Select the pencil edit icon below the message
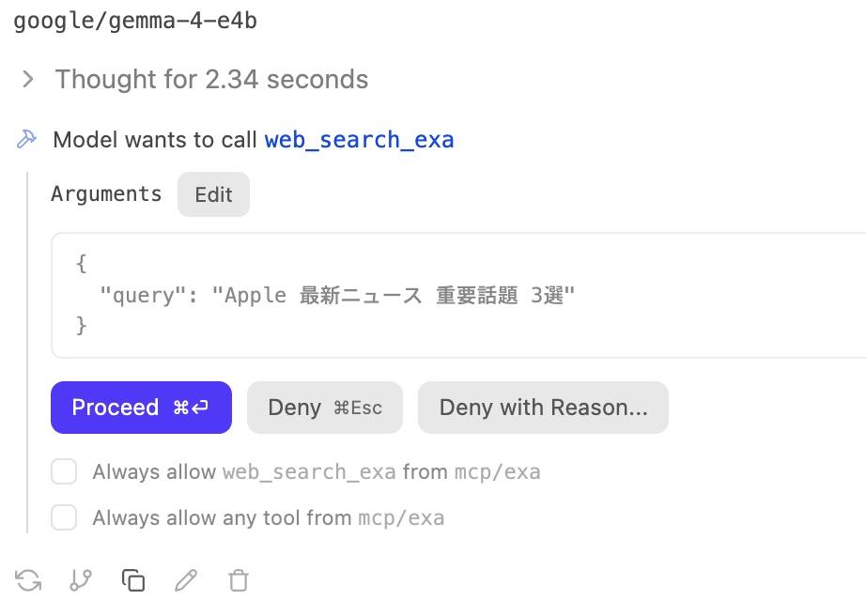866x616 pixels. tap(185, 580)
